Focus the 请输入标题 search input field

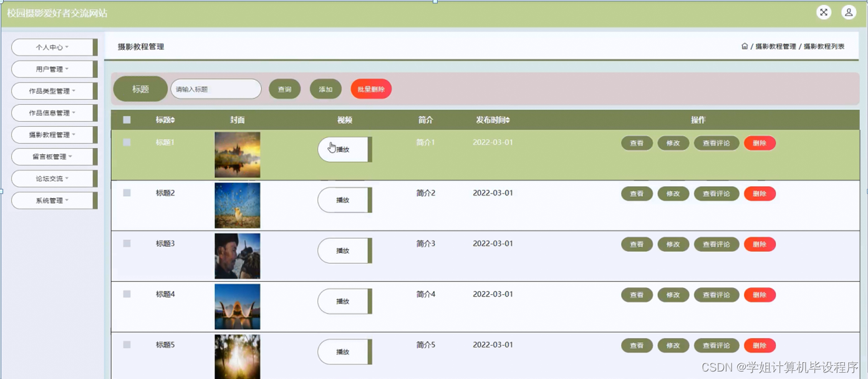click(x=216, y=89)
